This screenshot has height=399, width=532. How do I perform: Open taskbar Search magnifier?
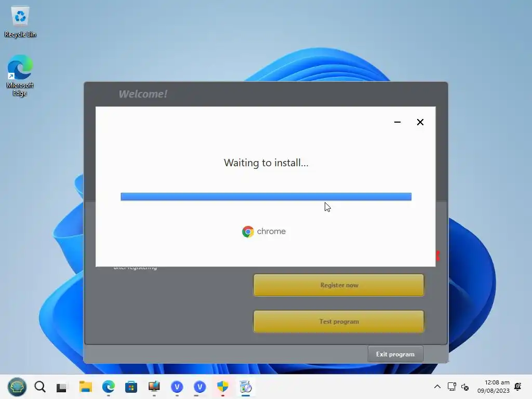40,387
